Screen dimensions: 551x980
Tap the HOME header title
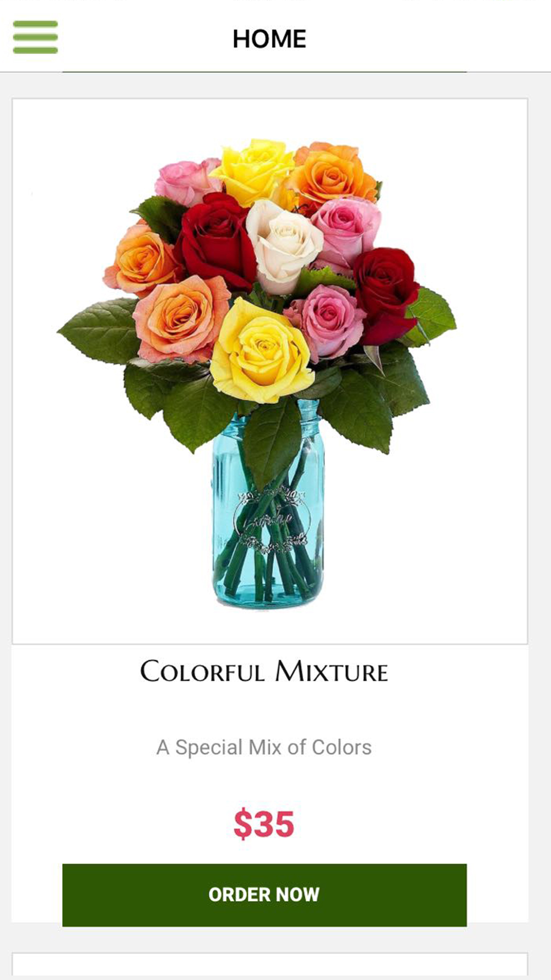click(x=269, y=39)
